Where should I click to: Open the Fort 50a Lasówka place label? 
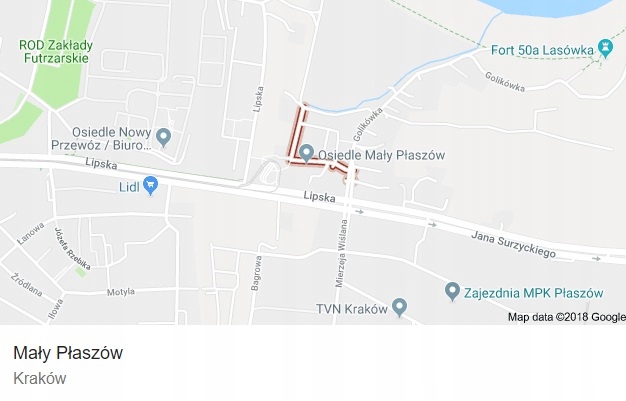[542, 50]
